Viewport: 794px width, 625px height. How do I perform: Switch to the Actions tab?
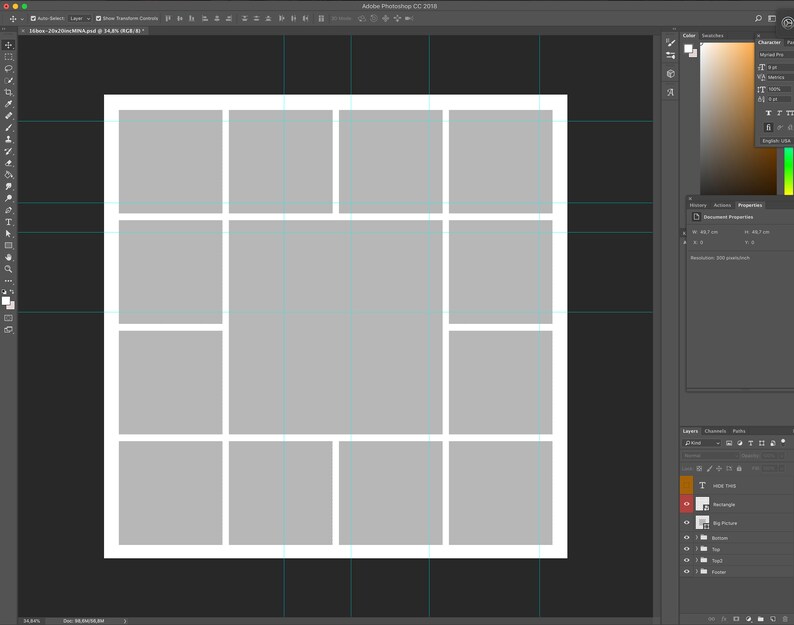click(722, 205)
